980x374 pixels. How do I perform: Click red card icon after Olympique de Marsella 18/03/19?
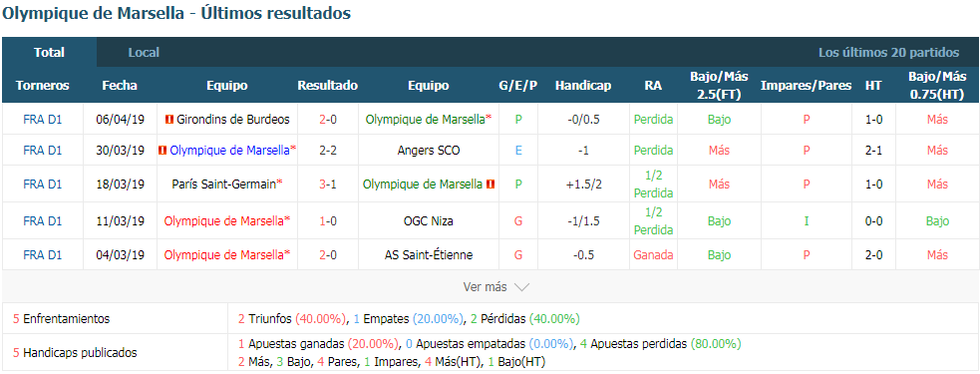pyautogui.click(x=490, y=184)
